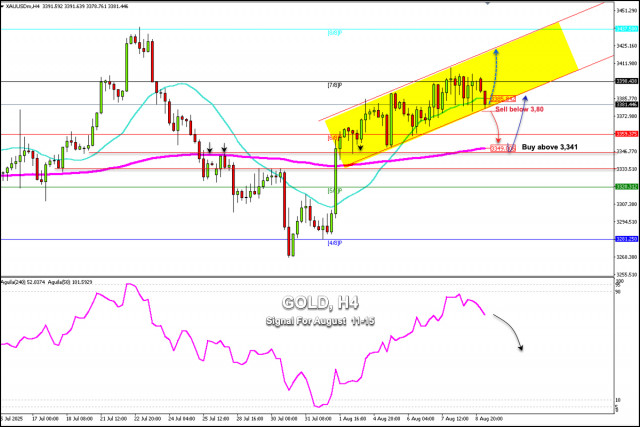Image resolution: width=640 pixels, height=427 pixels.
Task: Click the 24 Jul 04:00 time label
Action: (x=182, y=419)
